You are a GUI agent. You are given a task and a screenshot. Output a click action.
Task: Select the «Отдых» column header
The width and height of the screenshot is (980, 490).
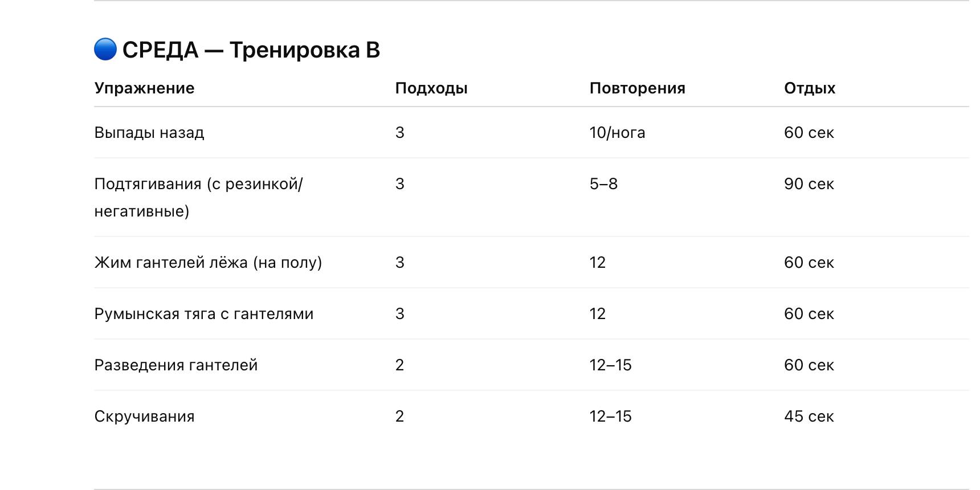click(809, 88)
